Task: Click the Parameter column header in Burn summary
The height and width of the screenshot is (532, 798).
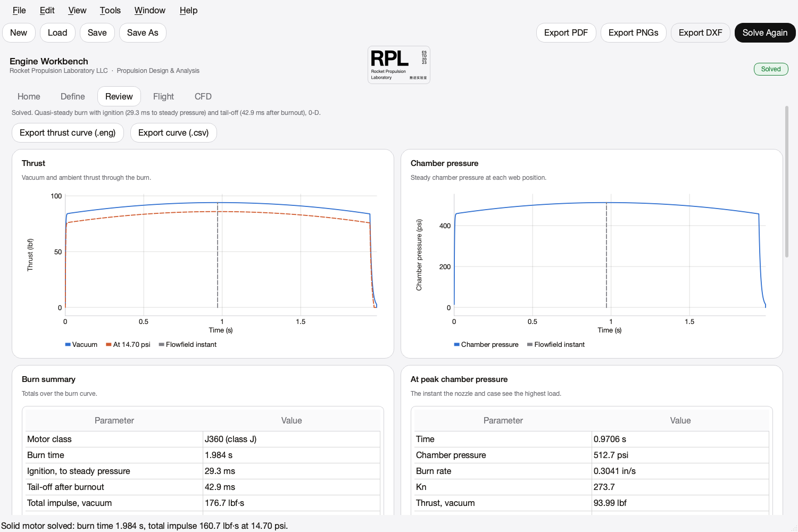Action: tap(114, 420)
